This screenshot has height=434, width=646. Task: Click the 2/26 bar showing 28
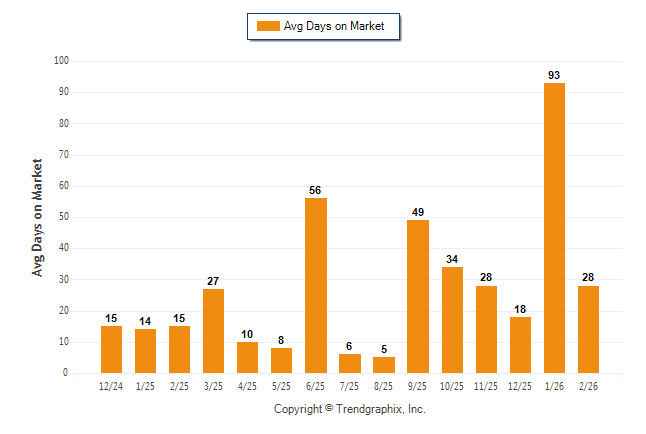tap(588, 329)
